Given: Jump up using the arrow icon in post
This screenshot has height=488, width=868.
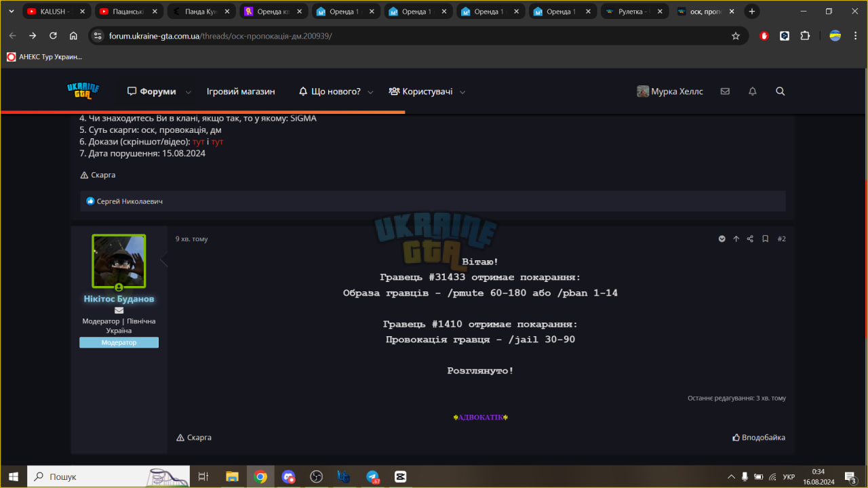Looking at the screenshot, I should point(736,239).
